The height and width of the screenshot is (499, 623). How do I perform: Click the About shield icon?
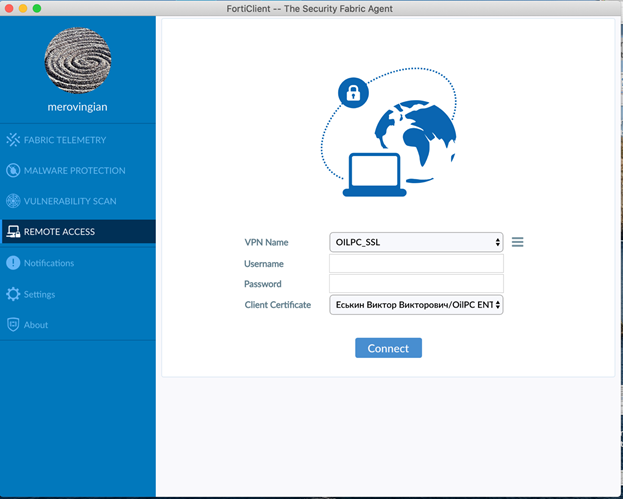click(x=13, y=325)
